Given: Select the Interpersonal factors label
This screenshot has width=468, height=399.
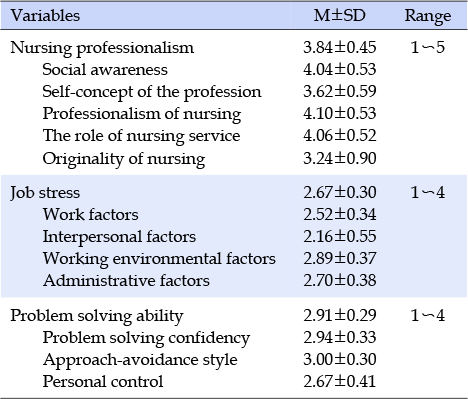Looking at the screenshot, I should click(119, 237).
